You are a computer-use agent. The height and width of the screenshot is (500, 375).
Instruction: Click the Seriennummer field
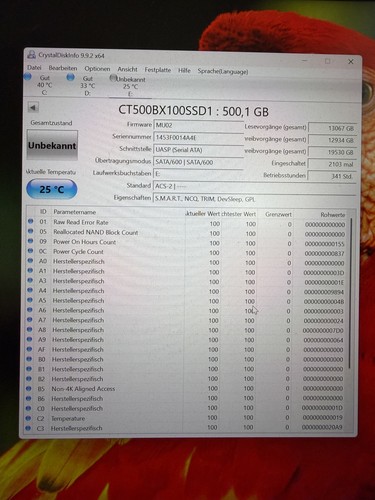[x=199, y=137]
